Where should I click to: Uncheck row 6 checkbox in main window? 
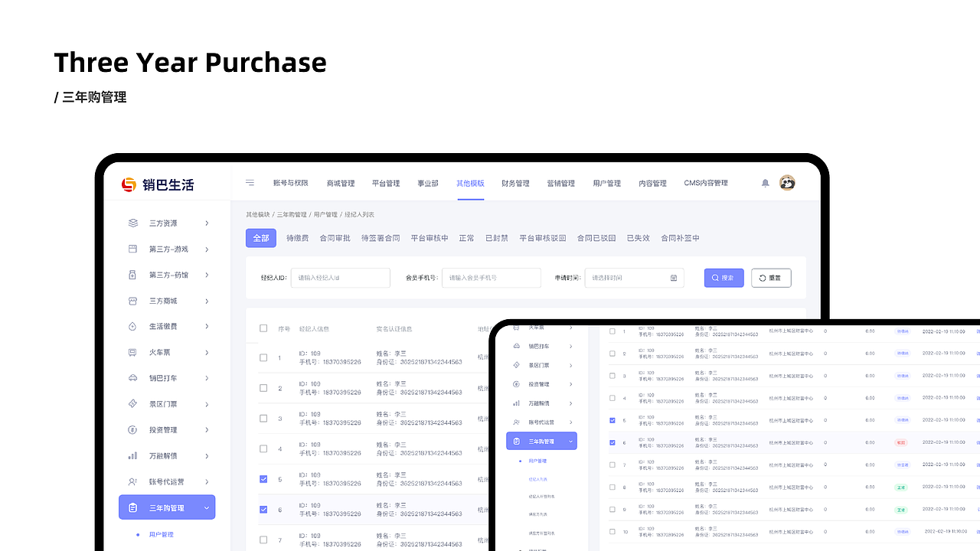point(263,510)
